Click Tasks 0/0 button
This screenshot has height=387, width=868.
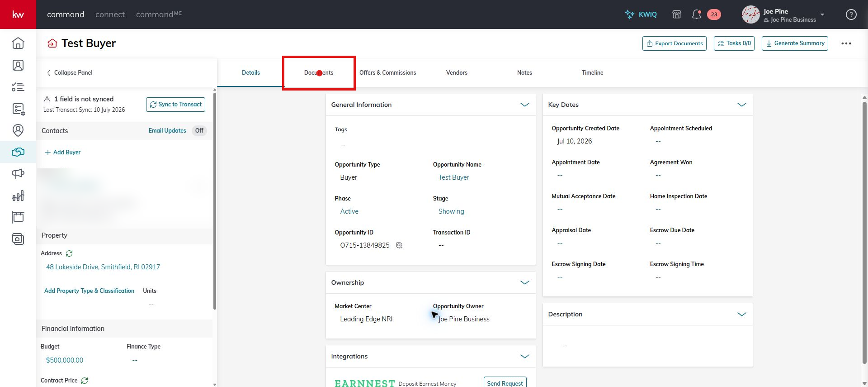click(x=734, y=43)
